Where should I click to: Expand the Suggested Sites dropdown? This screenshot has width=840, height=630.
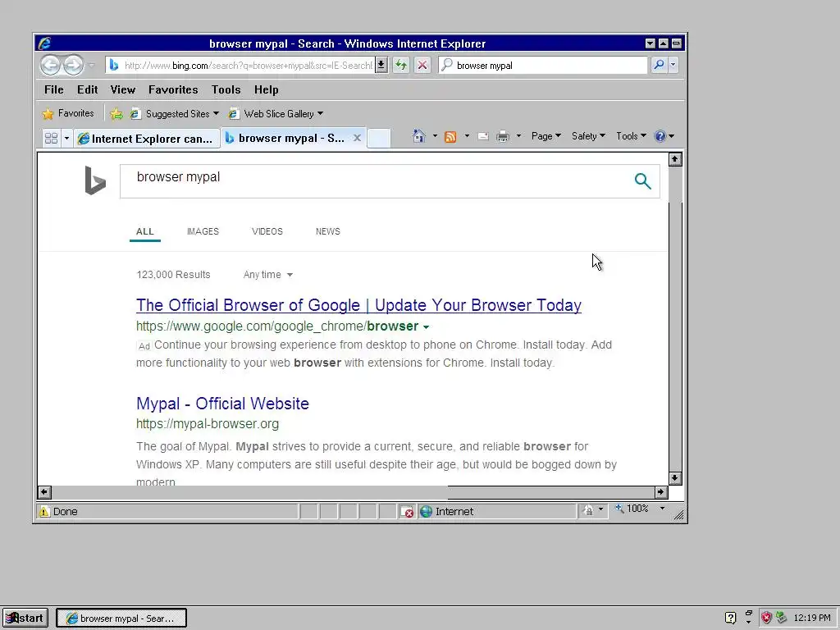pos(216,113)
